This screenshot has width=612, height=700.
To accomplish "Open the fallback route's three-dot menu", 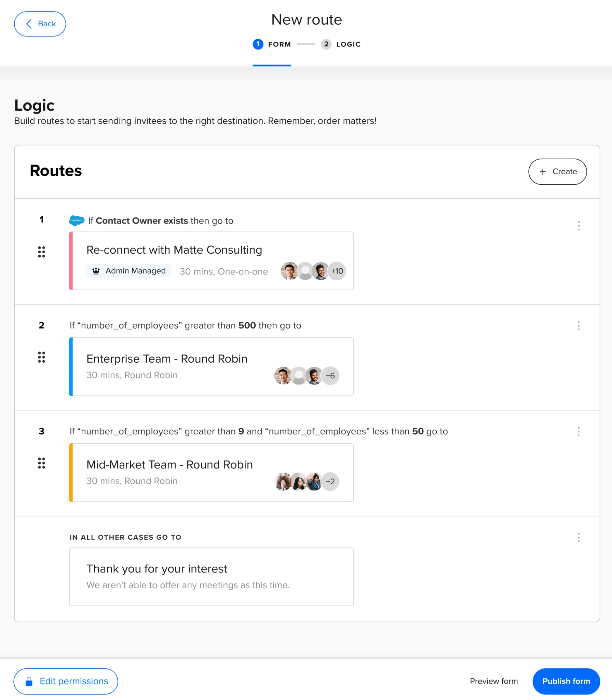I will coord(578,537).
